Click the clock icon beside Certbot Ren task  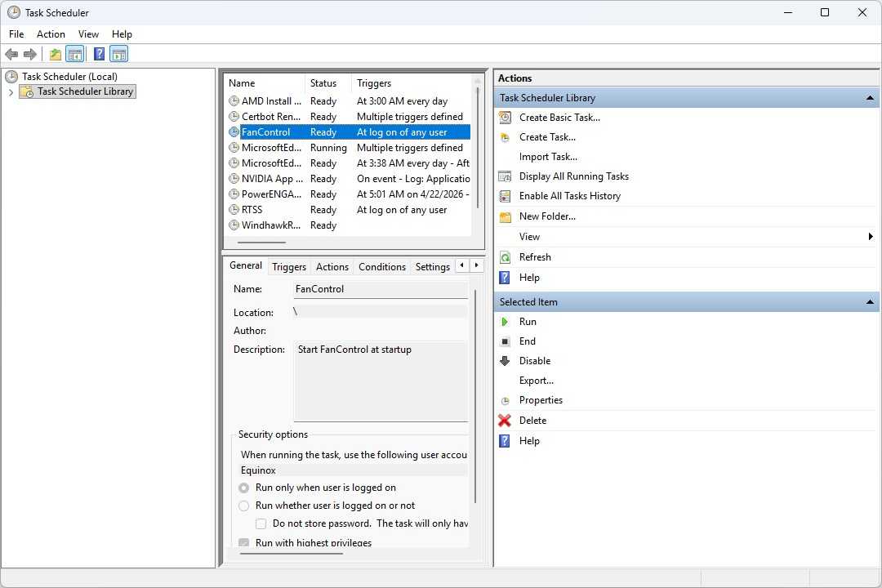click(234, 117)
